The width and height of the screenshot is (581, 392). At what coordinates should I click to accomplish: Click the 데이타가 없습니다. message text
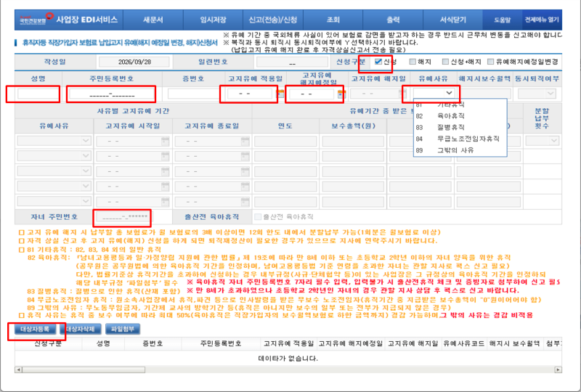(288, 359)
